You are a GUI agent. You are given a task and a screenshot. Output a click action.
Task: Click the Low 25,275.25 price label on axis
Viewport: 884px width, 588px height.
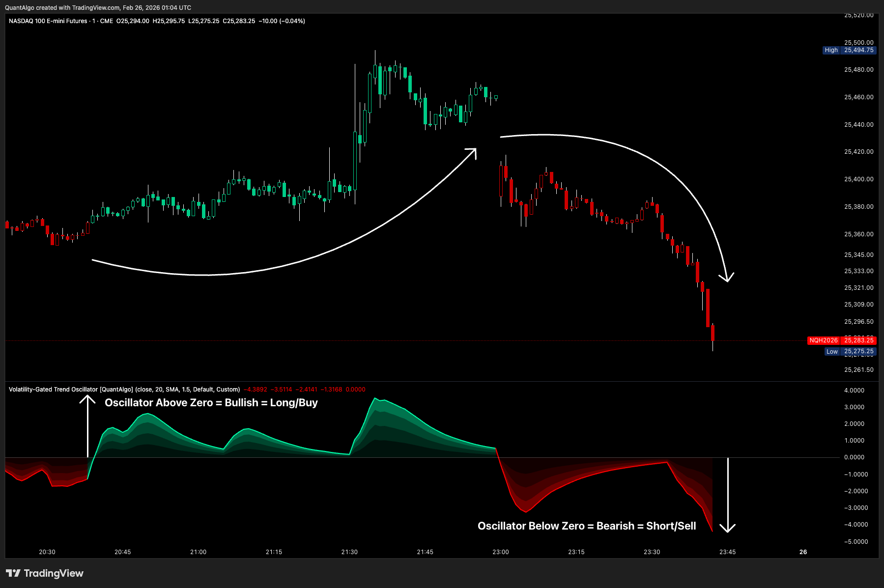[x=850, y=352]
